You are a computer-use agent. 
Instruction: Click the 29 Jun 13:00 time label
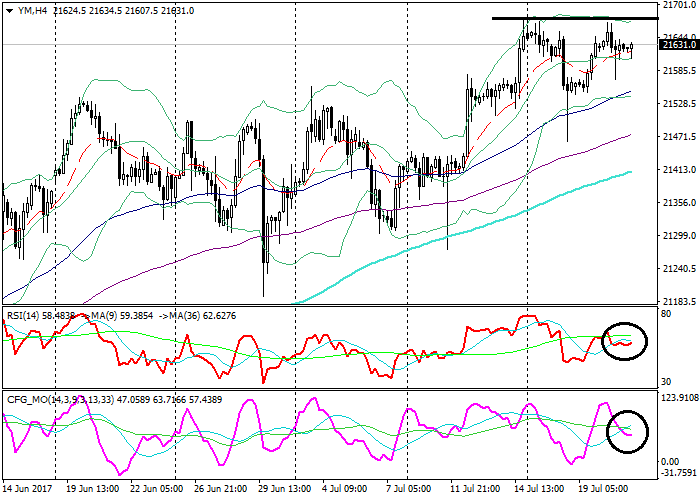pyautogui.click(x=284, y=488)
